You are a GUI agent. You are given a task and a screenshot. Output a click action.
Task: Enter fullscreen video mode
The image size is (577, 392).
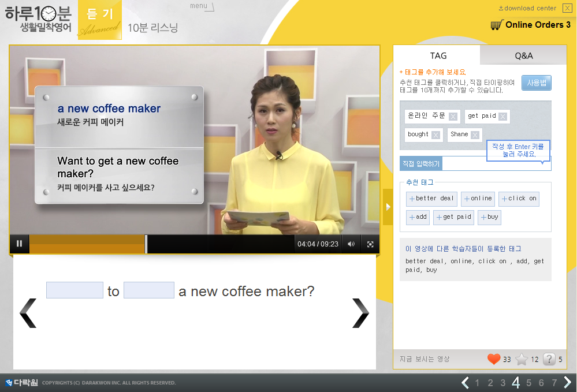(371, 244)
